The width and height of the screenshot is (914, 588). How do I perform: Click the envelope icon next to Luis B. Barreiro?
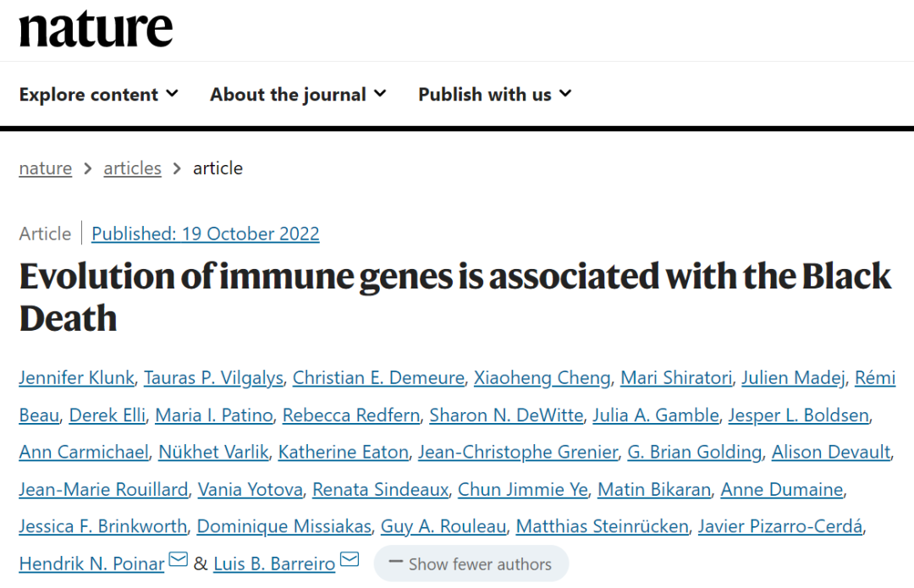[x=350, y=559]
